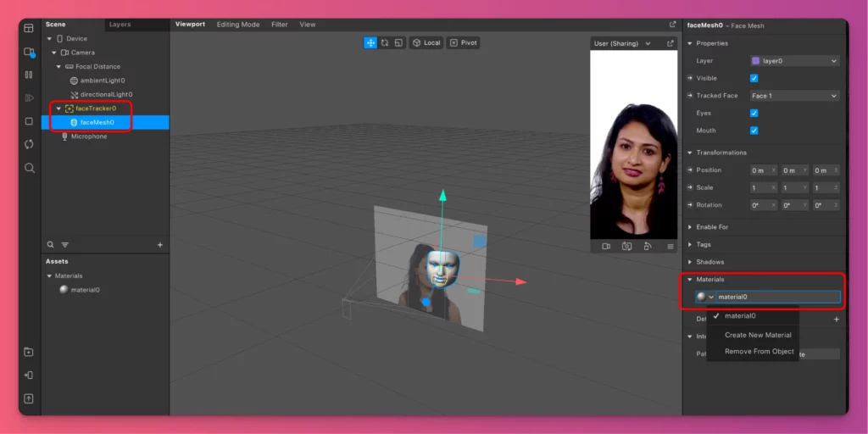Viewport: 868px width, 434px height.
Task: Open the User (Sharing) dropdown
Action: click(x=622, y=43)
